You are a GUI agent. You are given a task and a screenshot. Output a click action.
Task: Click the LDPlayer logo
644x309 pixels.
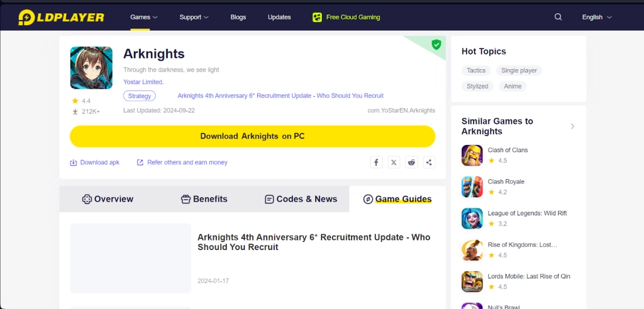[x=61, y=17]
